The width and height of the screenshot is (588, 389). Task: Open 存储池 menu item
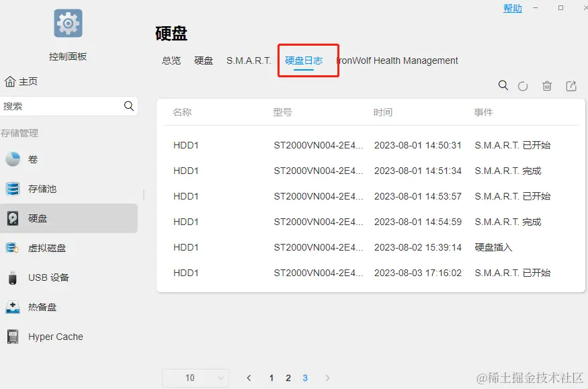[42, 189]
